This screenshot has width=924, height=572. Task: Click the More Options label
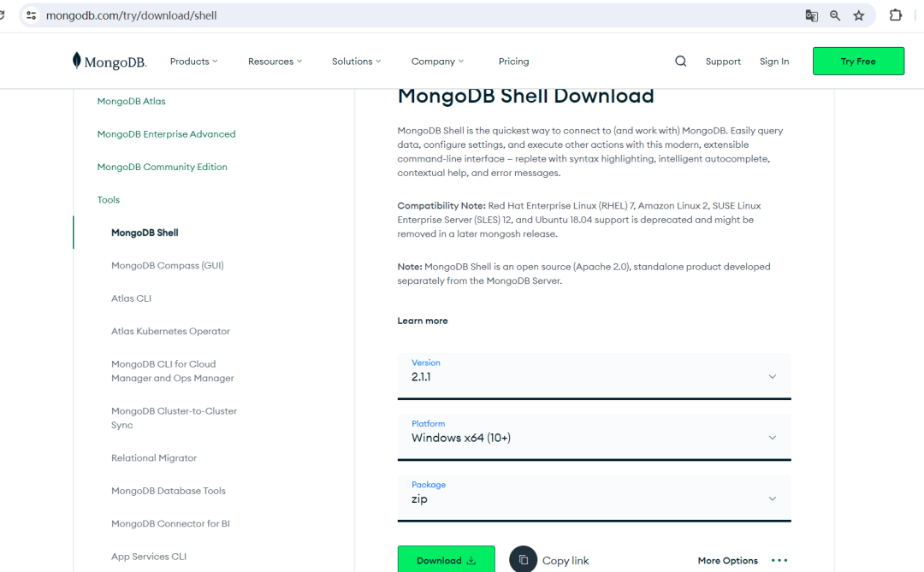click(x=728, y=561)
